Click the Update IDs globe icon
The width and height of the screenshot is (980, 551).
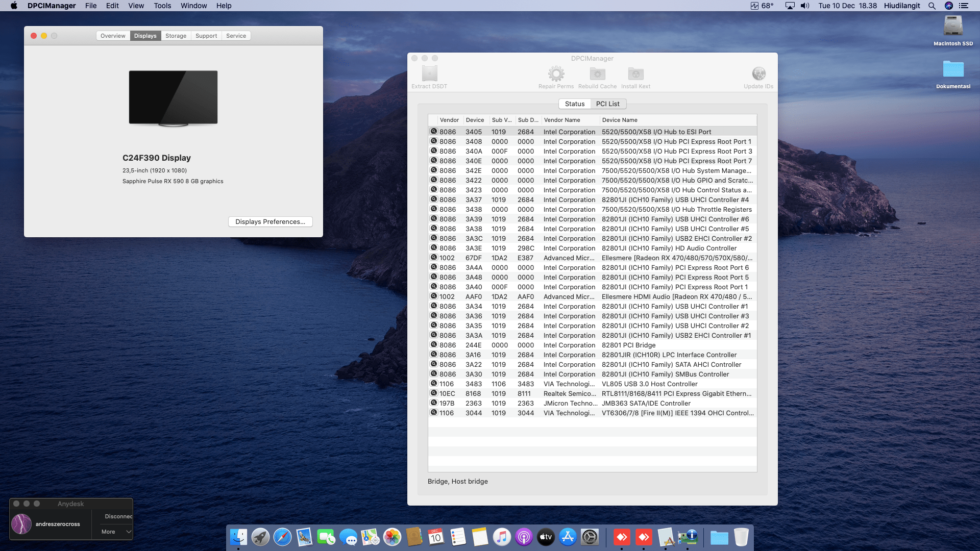click(x=758, y=74)
